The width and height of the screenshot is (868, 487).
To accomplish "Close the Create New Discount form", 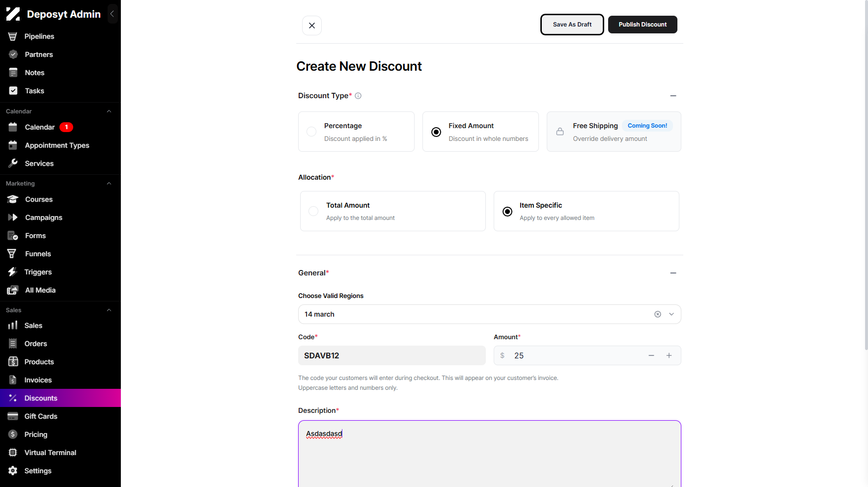I will pos(312,26).
